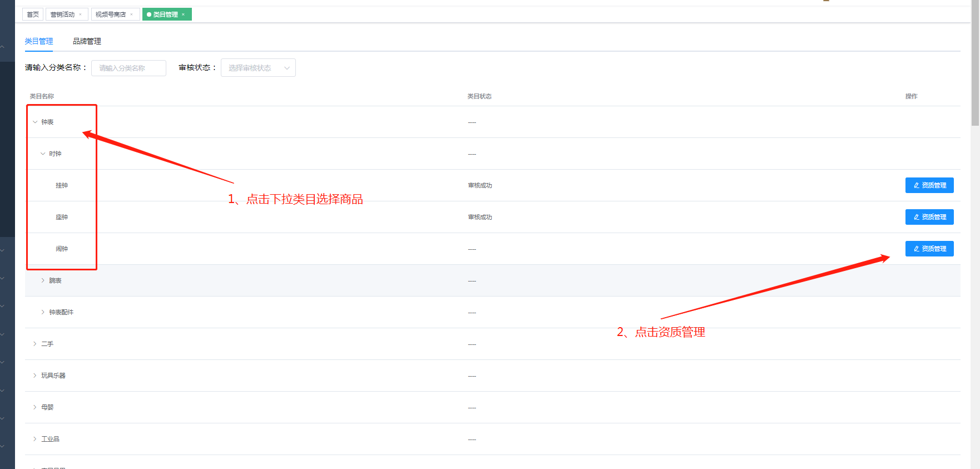Open the 审核状态 dropdown
980x469 pixels.
(x=258, y=68)
